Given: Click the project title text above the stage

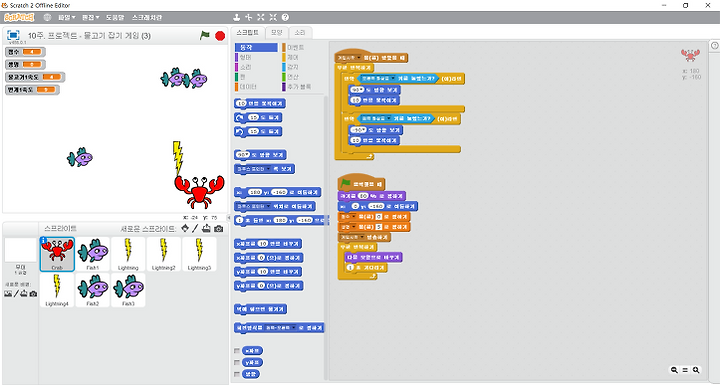Looking at the screenshot, I should (89, 36).
